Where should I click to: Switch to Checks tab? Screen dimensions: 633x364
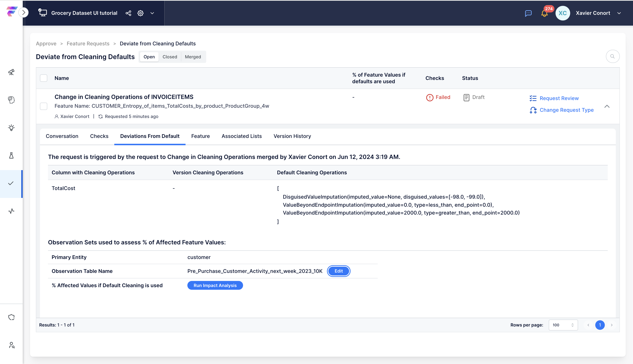(x=99, y=136)
